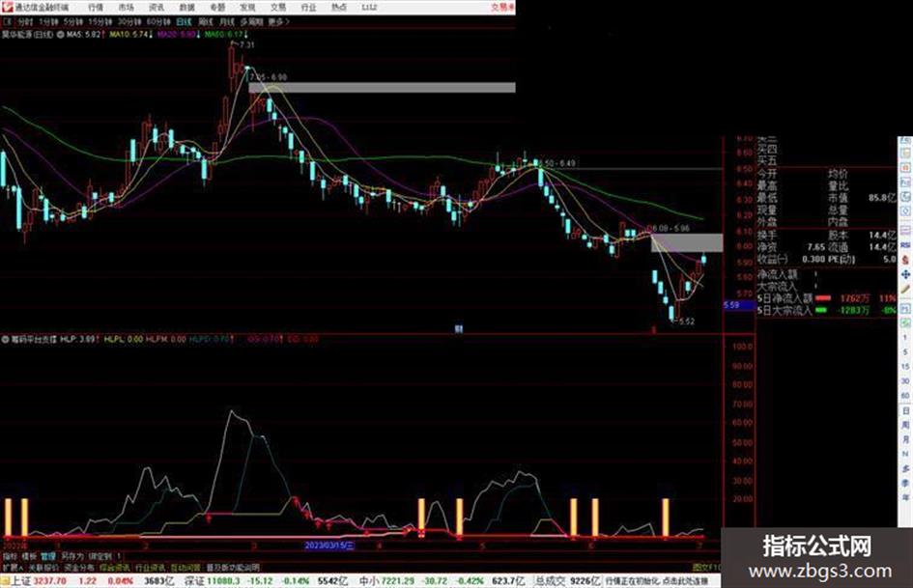Click the 总成交 figure in status bar

click(568, 581)
